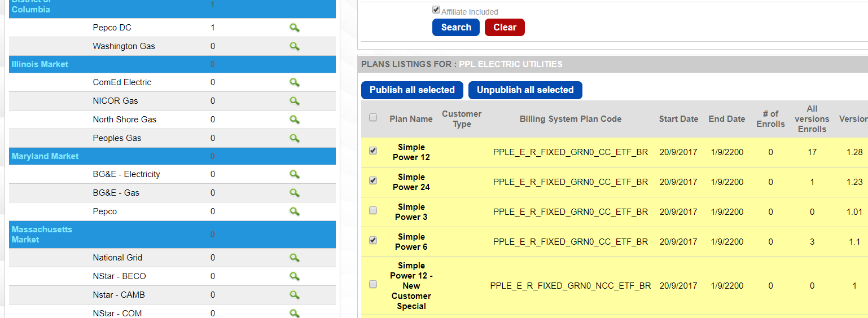Viewport: 868px width, 318px height.
Task: Uncheck the Simple Power 24 plan checkbox
Action: point(373,180)
